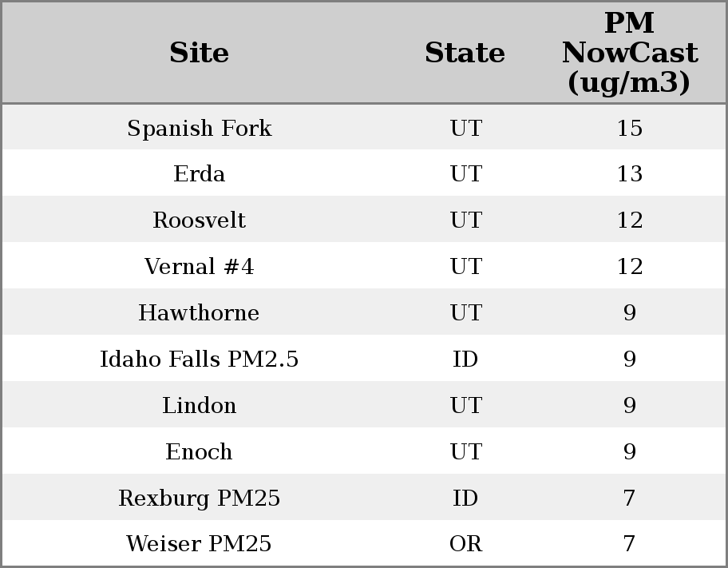
Task: Select the Rexburg PM25 site cell
Action: (199, 498)
